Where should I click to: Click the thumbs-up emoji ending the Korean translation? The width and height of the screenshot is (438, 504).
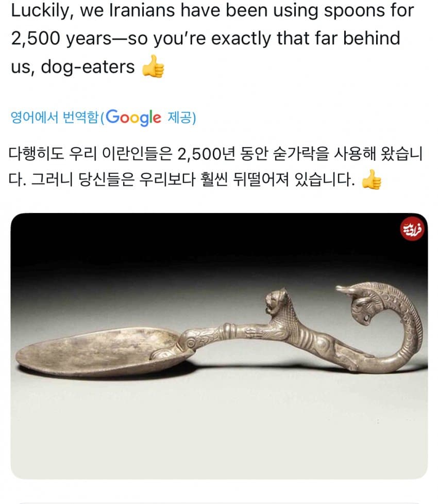(x=371, y=180)
